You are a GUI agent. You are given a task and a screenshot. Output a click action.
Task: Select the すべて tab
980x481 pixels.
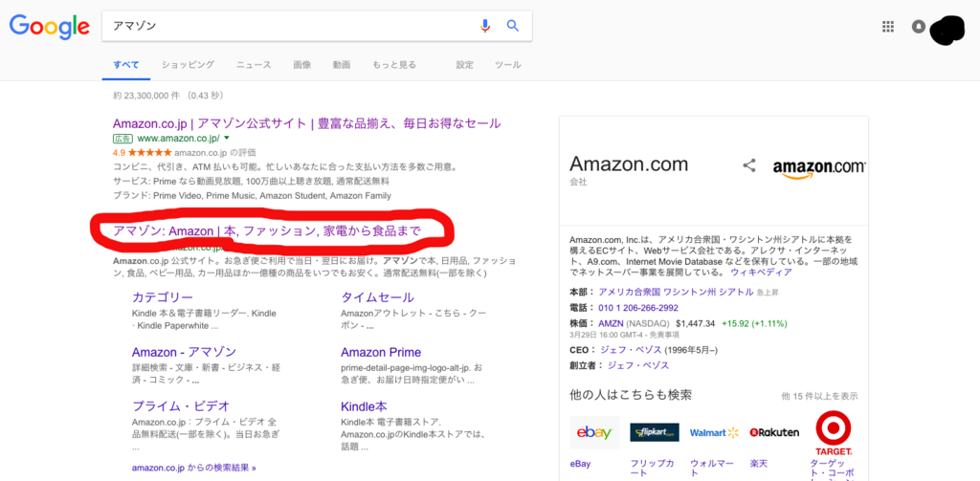tap(125, 65)
